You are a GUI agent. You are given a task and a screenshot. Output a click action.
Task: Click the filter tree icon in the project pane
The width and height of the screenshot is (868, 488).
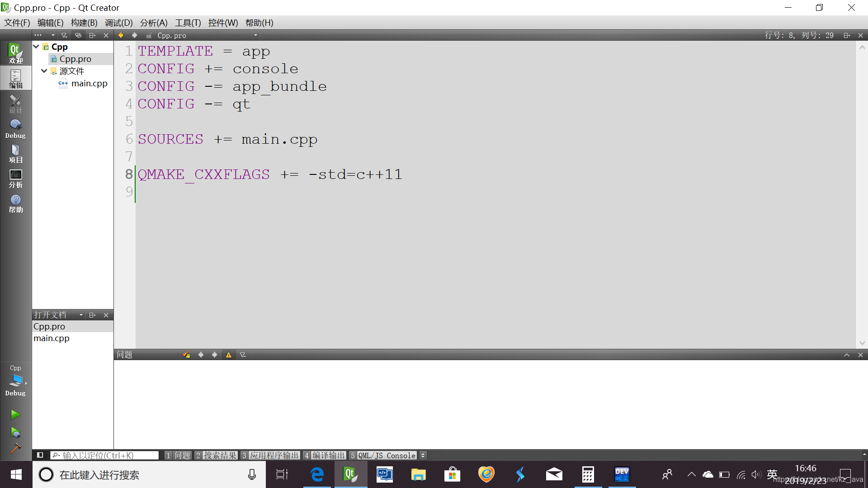[64, 35]
